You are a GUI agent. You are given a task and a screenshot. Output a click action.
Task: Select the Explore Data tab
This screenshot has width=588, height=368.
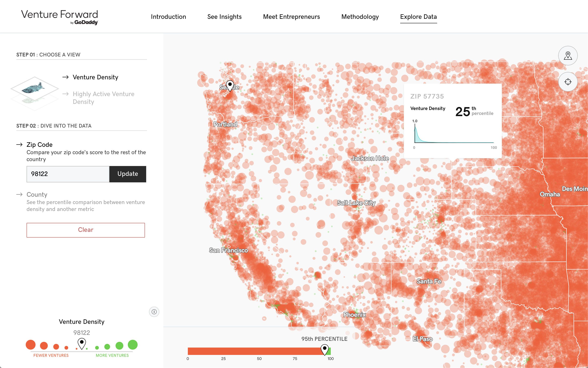(418, 17)
